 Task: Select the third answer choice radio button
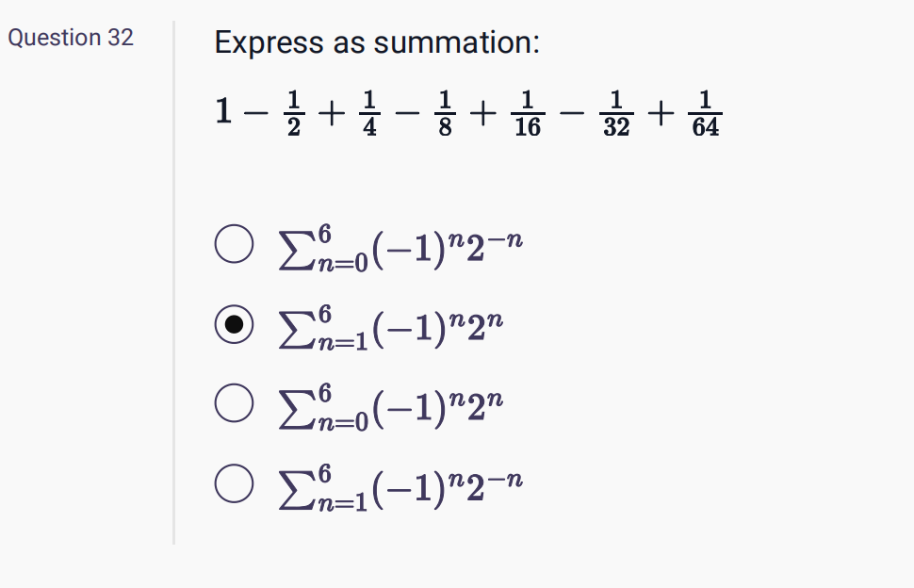tap(232, 402)
